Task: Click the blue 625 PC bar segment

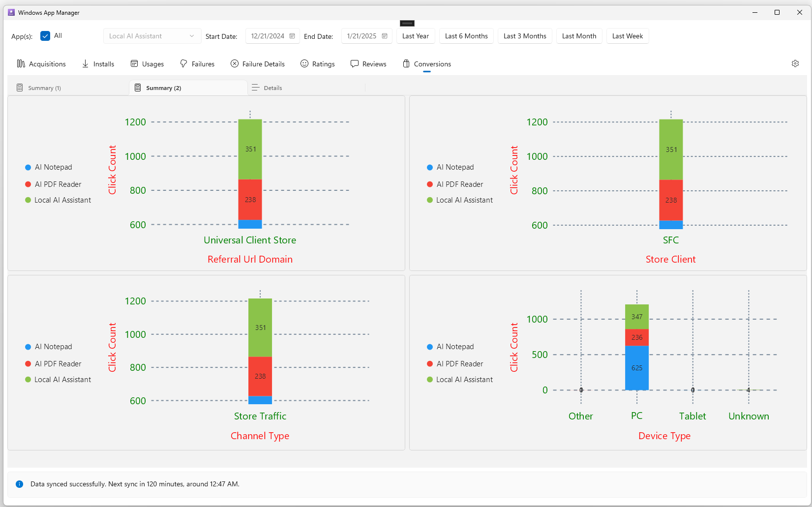Action: pos(637,368)
